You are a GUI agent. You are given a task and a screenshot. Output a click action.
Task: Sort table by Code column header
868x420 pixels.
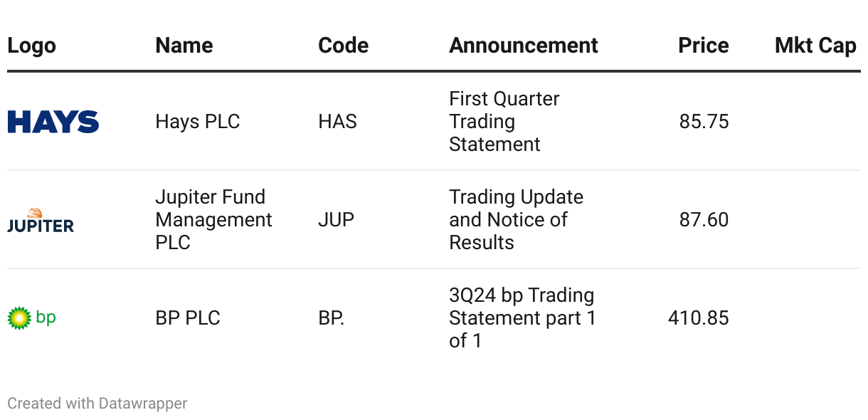click(x=344, y=46)
